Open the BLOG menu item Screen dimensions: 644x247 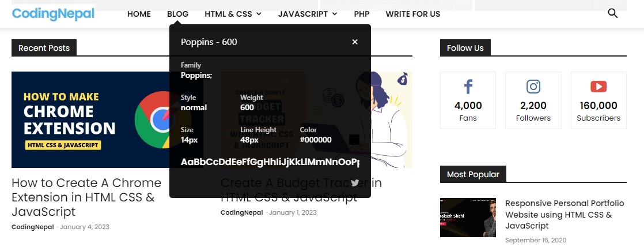pyautogui.click(x=178, y=14)
